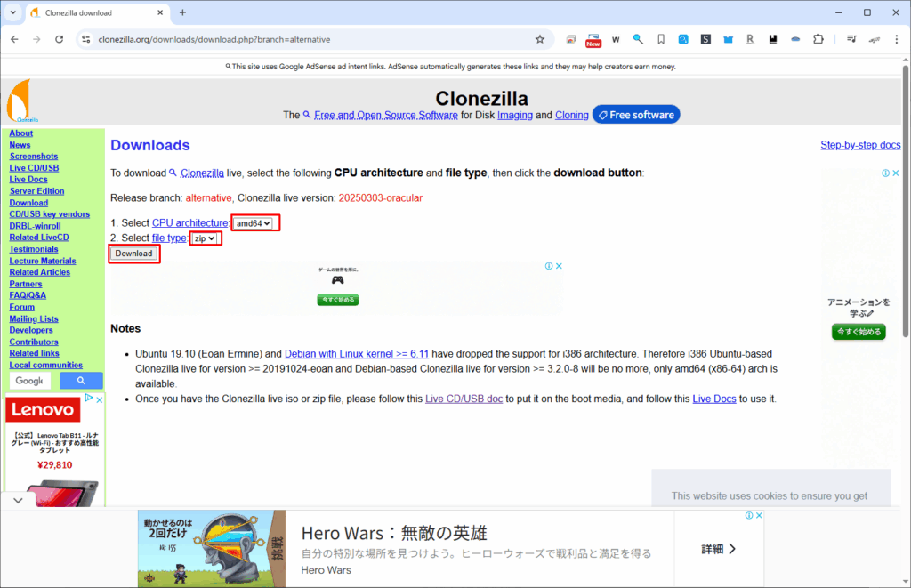Open the Step-by-step docs link
Screen dimensions: 911x588
(x=860, y=145)
